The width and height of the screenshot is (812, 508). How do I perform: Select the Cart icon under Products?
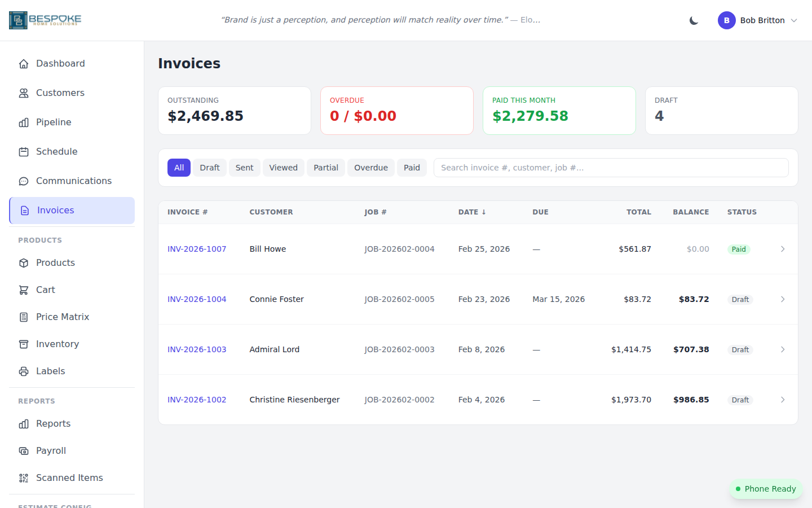(x=24, y=290)
